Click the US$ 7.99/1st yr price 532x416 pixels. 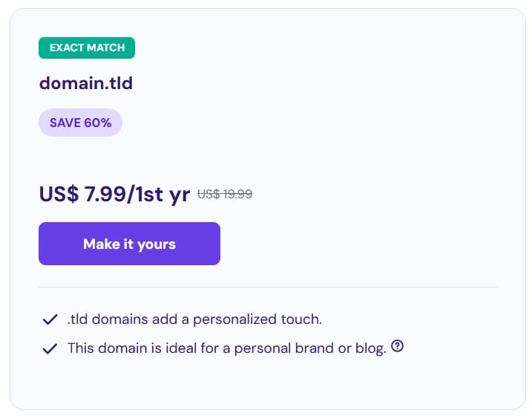[x=114, y=195]
